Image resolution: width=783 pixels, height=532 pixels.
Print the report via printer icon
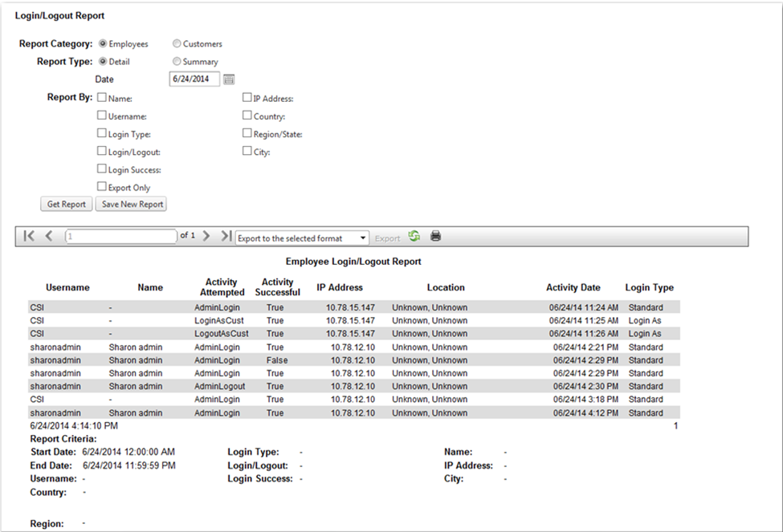pyautogui.click(x=436, y=237)
